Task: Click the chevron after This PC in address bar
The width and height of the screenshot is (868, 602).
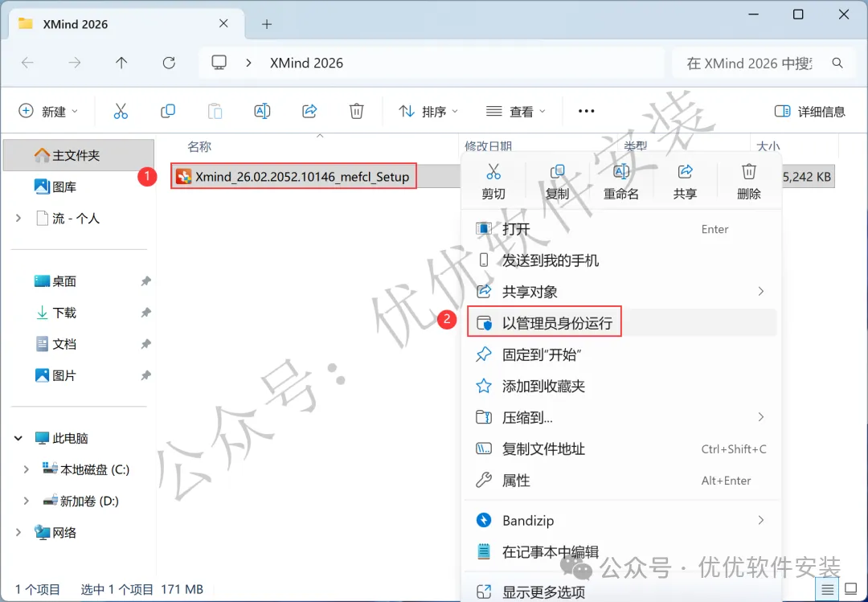Action: pos(248,63)
